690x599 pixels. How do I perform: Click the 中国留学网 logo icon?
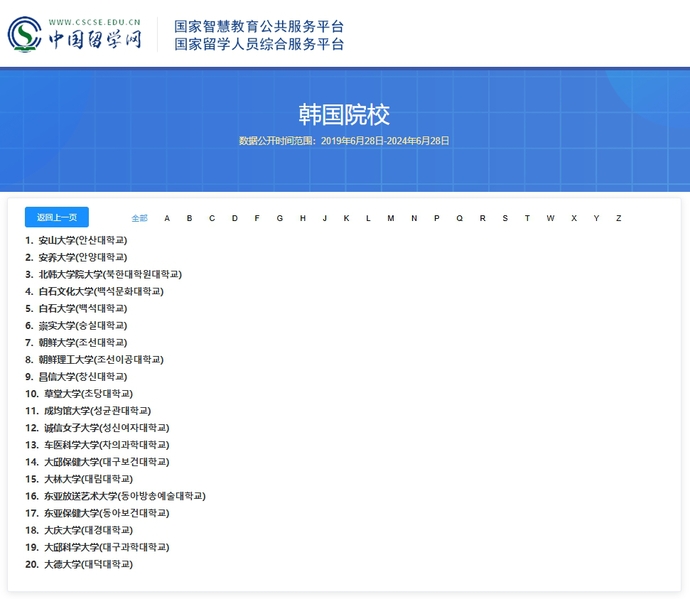point(25,35)
